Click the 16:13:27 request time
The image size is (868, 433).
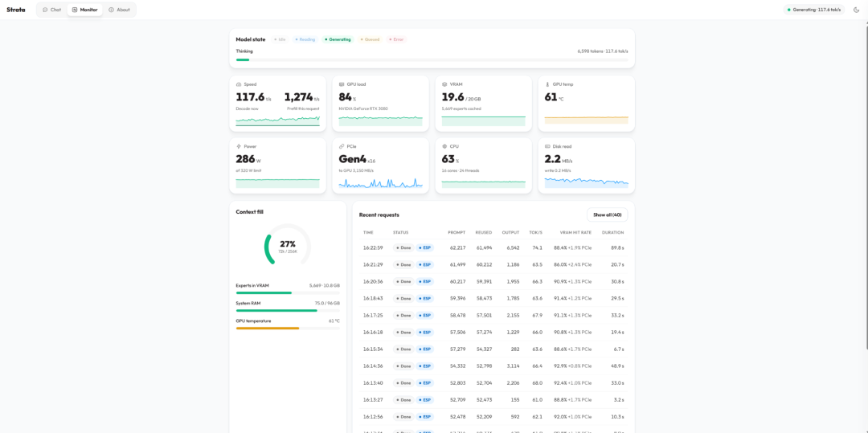click(x=373, y=399)
